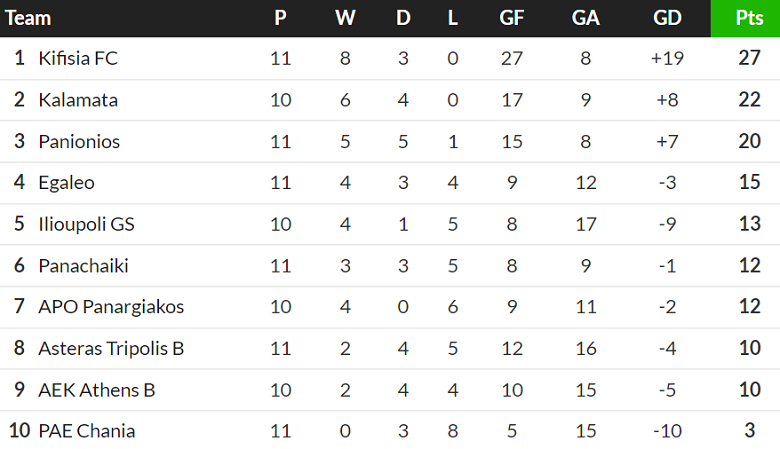Click the Ilioupoli GS team name

(86, 224)
